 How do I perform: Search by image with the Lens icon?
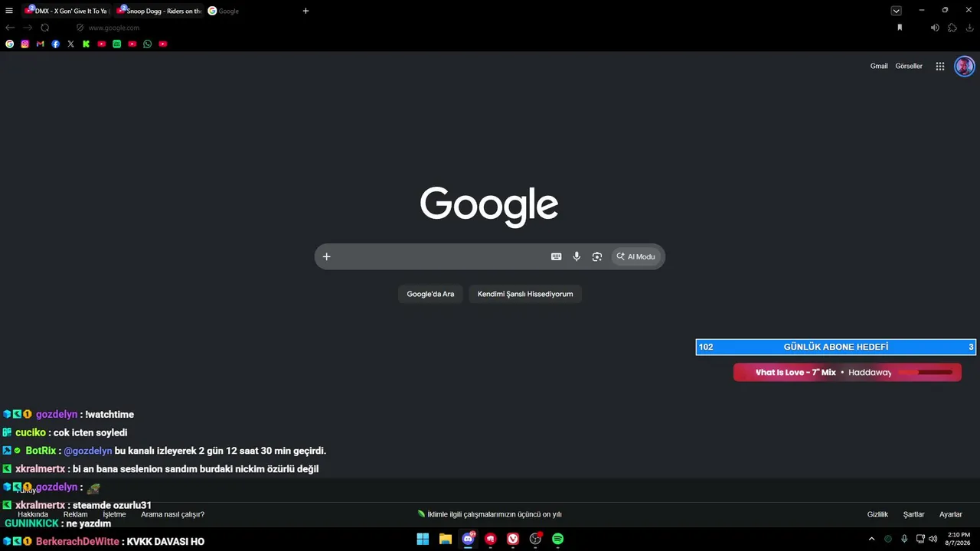(x=597, y=256)
